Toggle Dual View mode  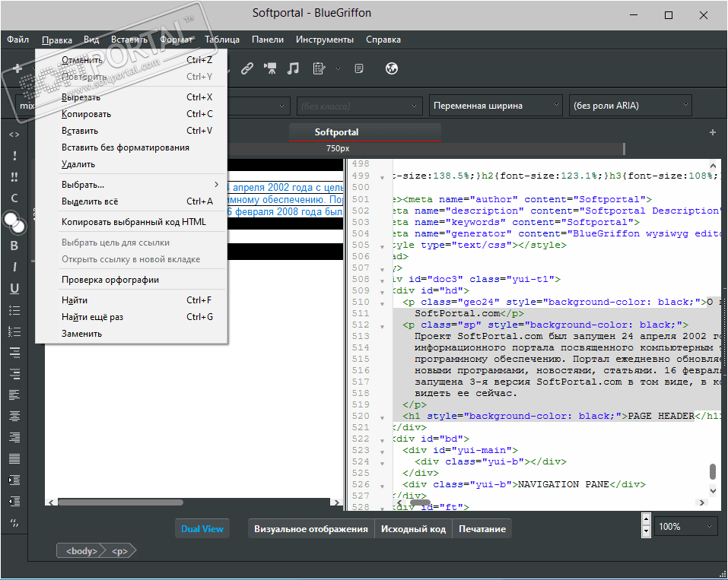(202, 528)
